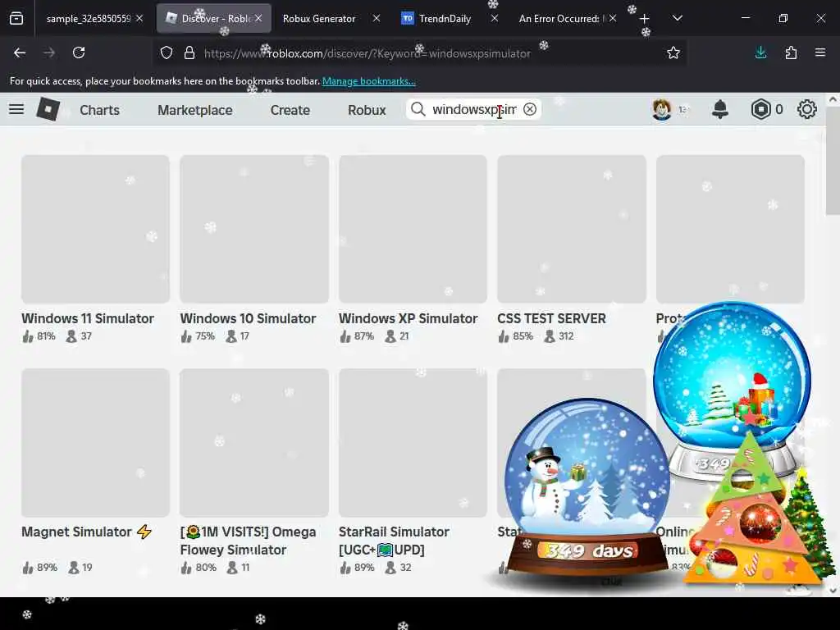Click the snowman snow globe widget
840x630 pixels.
pos(587,487)
